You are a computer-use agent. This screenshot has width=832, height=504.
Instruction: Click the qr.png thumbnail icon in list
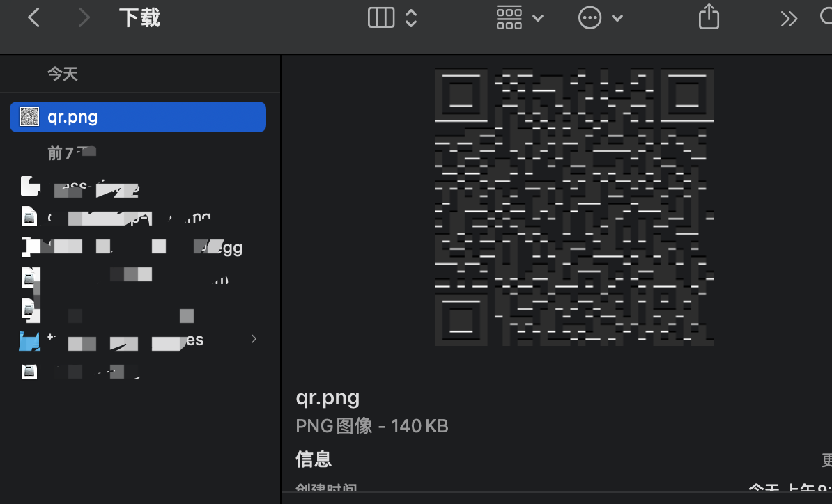coord(29,116)
